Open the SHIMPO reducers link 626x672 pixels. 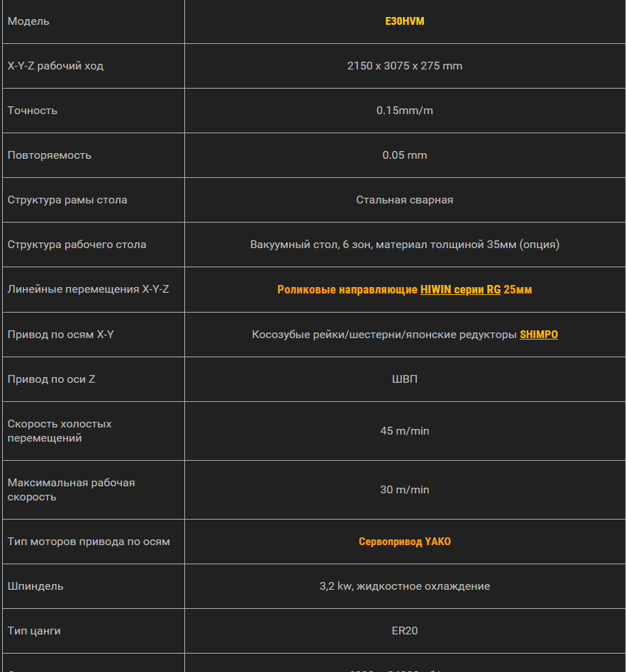pyautogui.click(x=538, y=334)
